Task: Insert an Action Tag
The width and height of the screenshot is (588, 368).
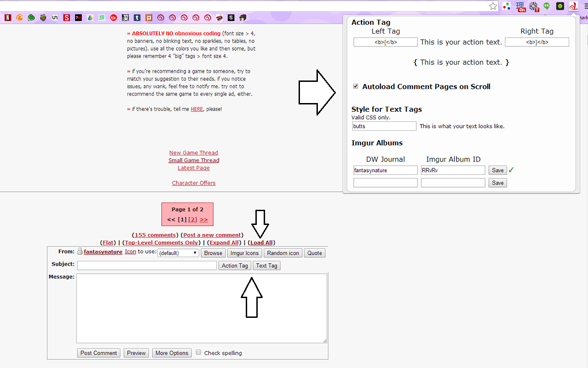Action: tap(235, 265)
